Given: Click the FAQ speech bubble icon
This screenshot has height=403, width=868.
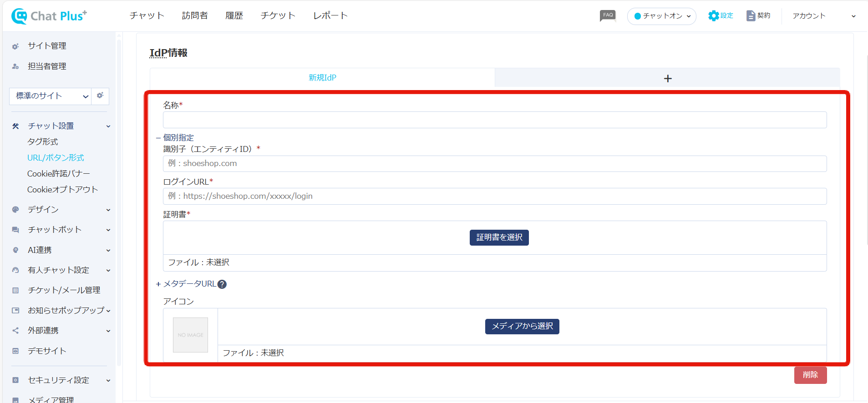Looking at the screenshot, I should click(608, 16).
